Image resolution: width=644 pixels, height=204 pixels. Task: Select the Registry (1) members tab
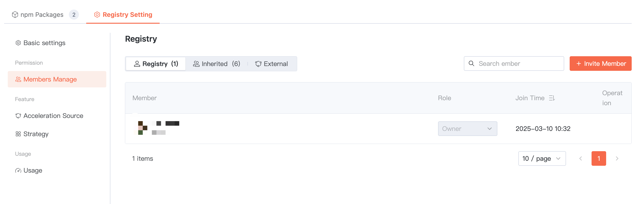pyautogui.click(x=156, y=64)
